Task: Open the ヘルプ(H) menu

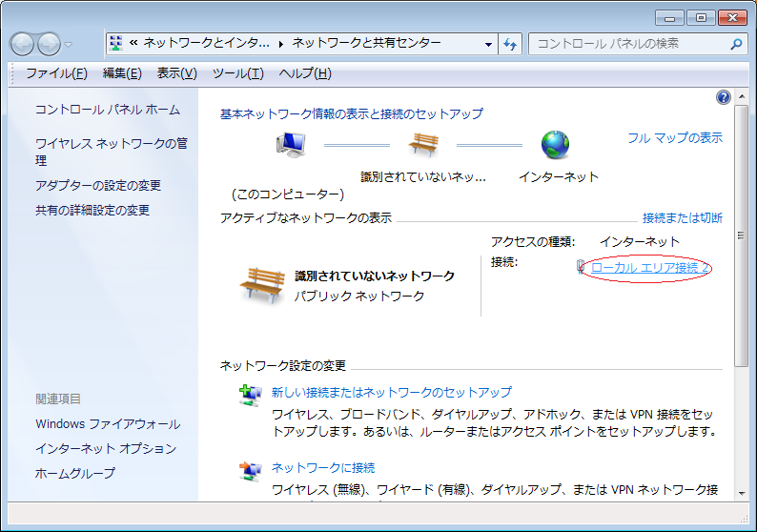Action: pyautogui.click(x=305, y=73)
